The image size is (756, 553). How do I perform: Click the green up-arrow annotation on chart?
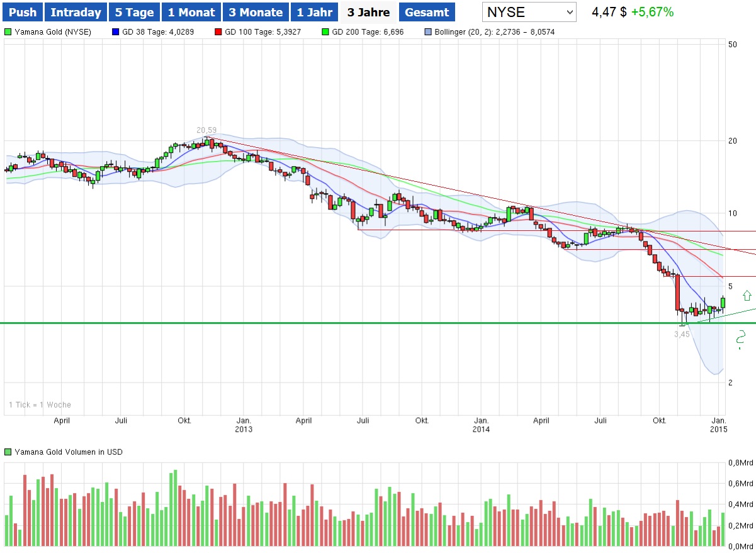pyautogui.click(x=747, y=294)
